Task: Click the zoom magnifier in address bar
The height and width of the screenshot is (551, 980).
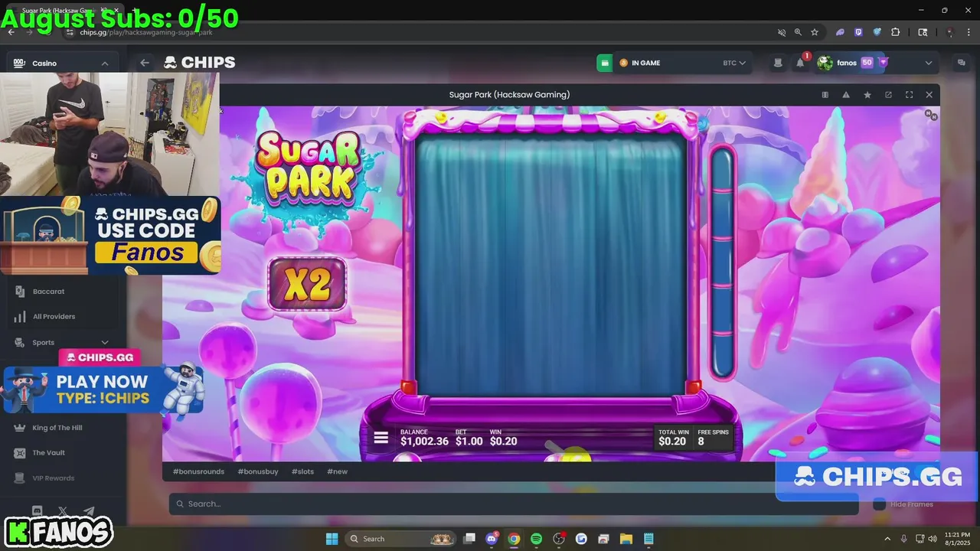Action: pos(798,32)
